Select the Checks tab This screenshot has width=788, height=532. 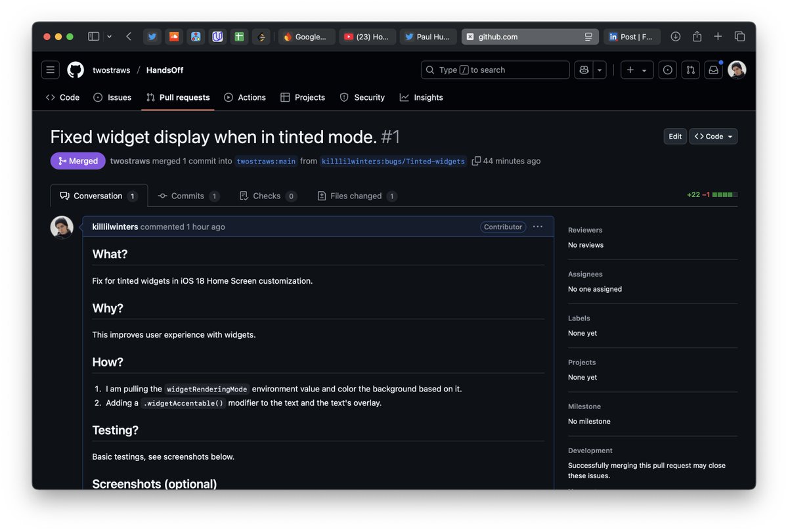point(268,196)
